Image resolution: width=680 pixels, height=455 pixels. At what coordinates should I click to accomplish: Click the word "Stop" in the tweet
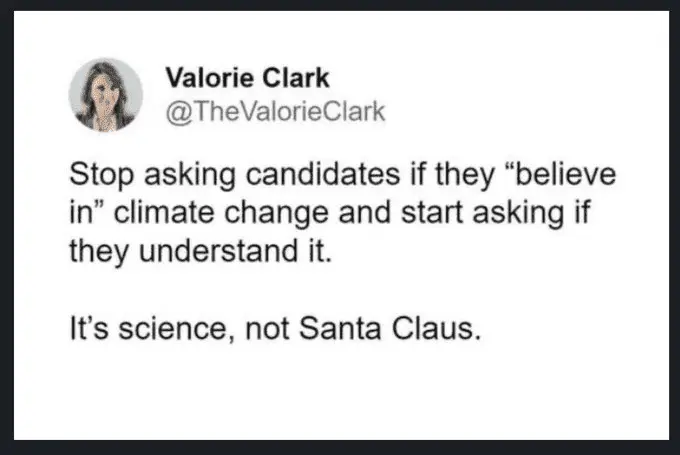96,176
